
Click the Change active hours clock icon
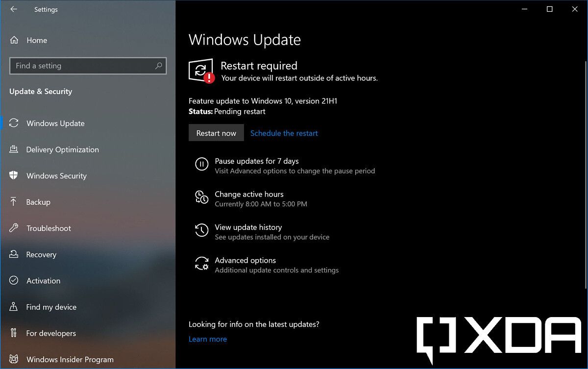pyautogui.click(x=202, y=197)
